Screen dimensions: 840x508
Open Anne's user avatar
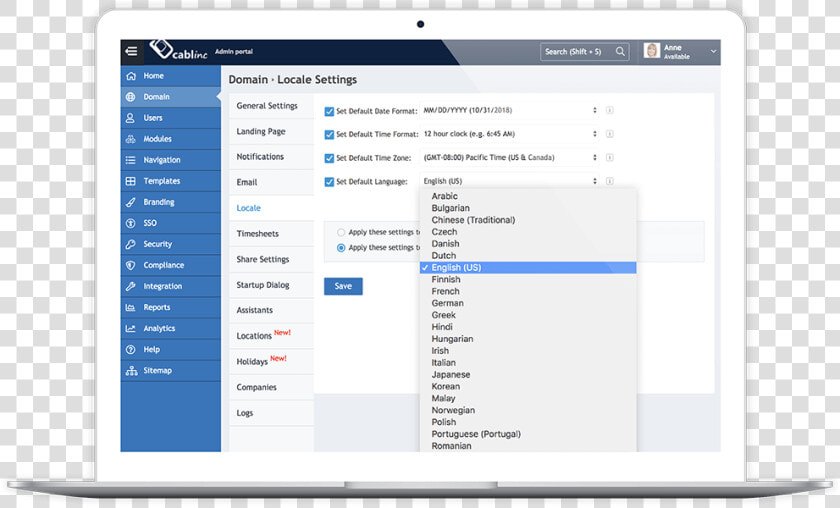(x=651, y=51)
